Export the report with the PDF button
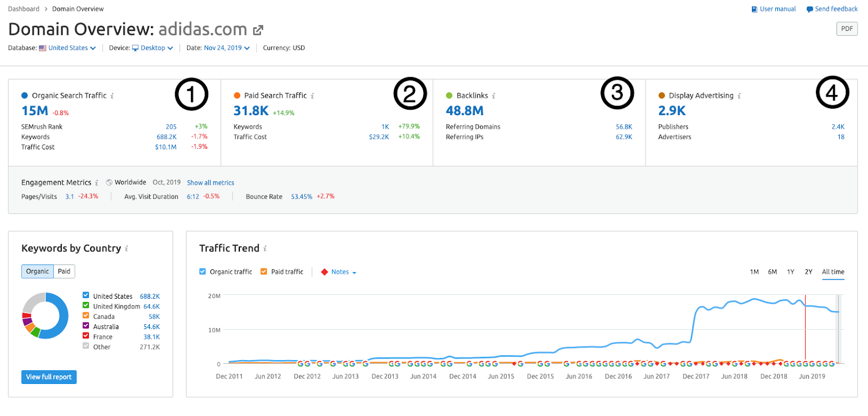Screen dimensions: 868x416 847,29
